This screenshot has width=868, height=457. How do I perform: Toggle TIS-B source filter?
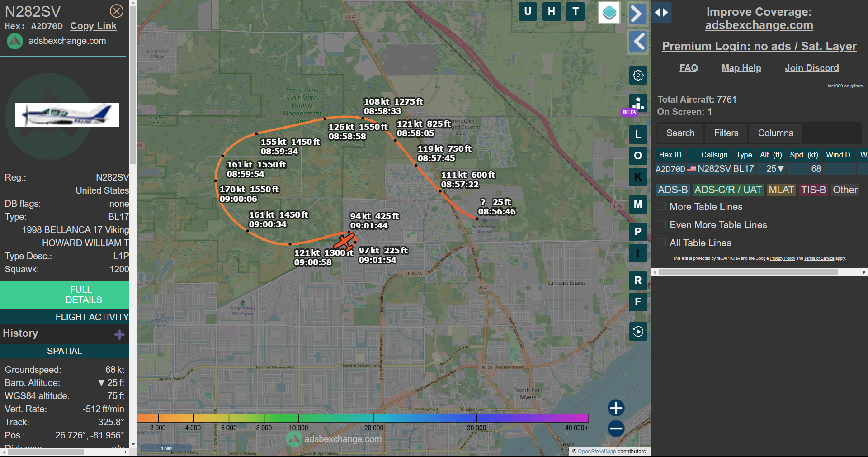(x=813, y=190)
